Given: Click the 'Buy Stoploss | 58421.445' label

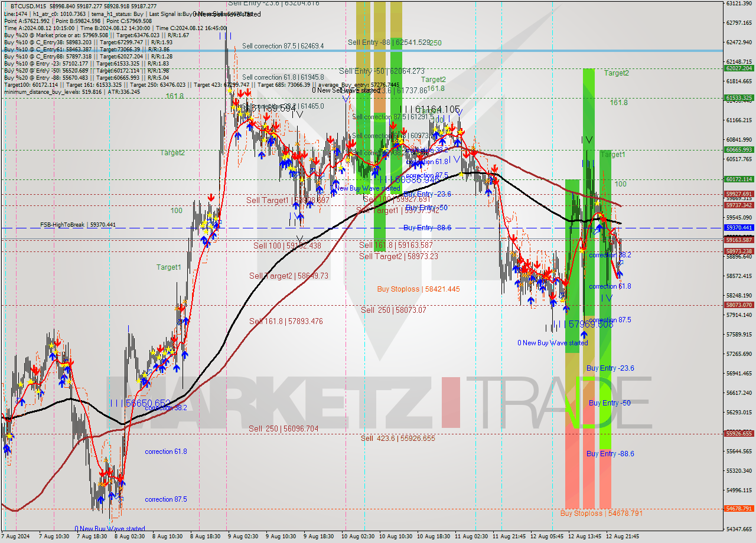Looking at the screenshot, I should pos(418,289).
